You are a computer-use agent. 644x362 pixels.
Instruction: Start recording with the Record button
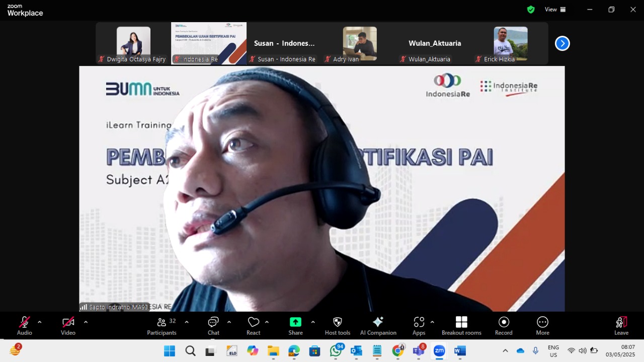[504, 326]
